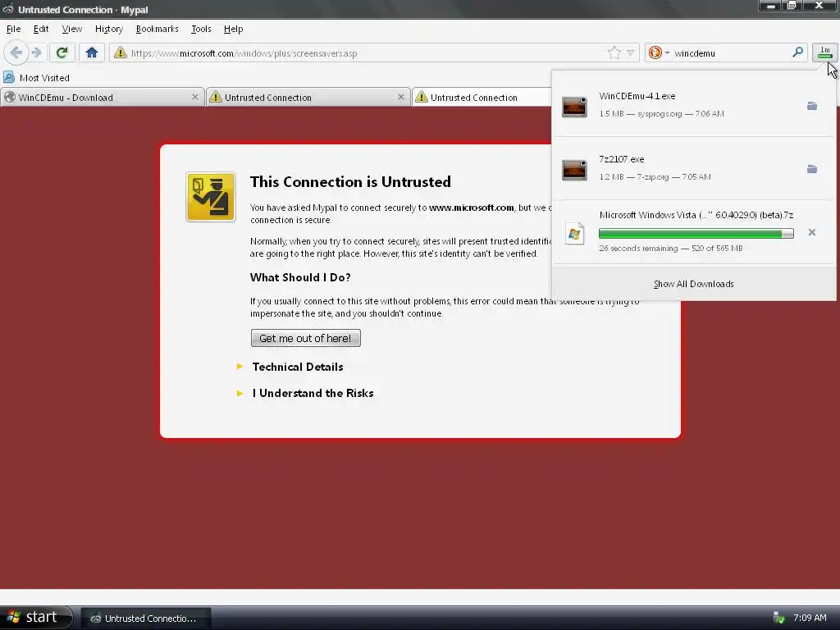Click the This Connection is Untrusted heading

(350, 181)
